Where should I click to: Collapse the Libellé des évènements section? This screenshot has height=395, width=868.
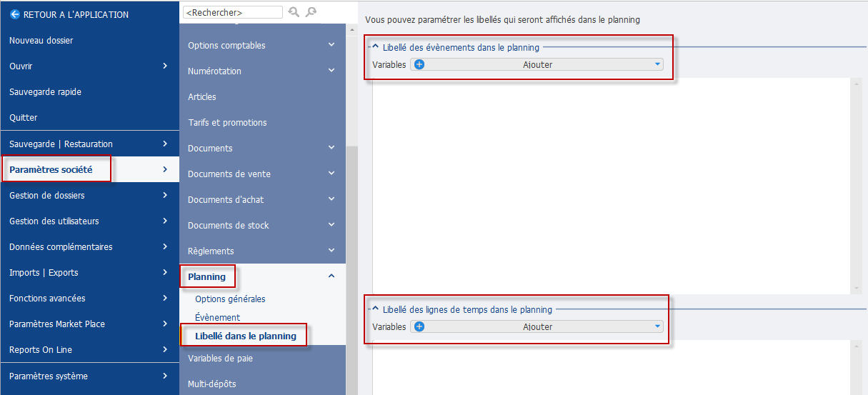pyautogui.click(x=375, y=47)
